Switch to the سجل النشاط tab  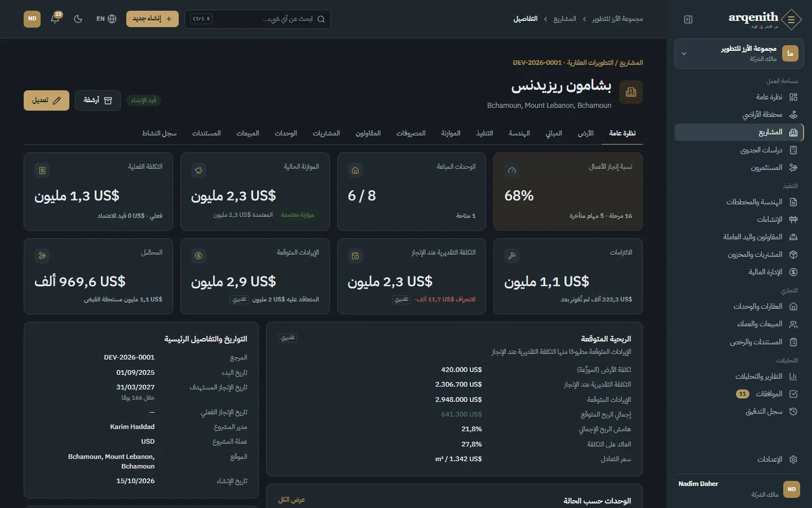pos(160,133)
